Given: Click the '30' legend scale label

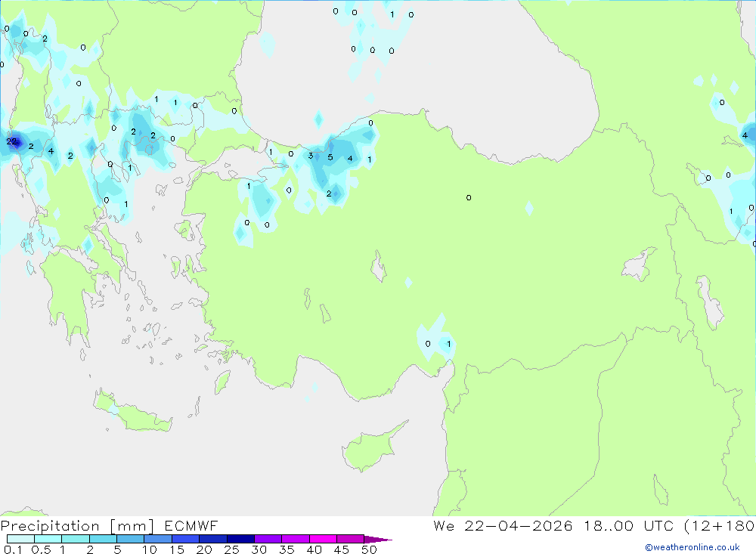Looking at the screenshot, I should click(x=259, y=549).
